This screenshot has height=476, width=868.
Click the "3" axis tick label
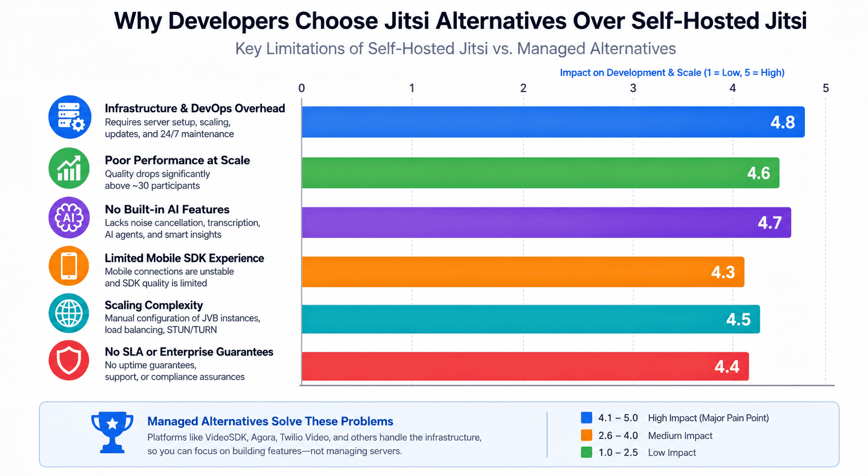click(633, 88)
